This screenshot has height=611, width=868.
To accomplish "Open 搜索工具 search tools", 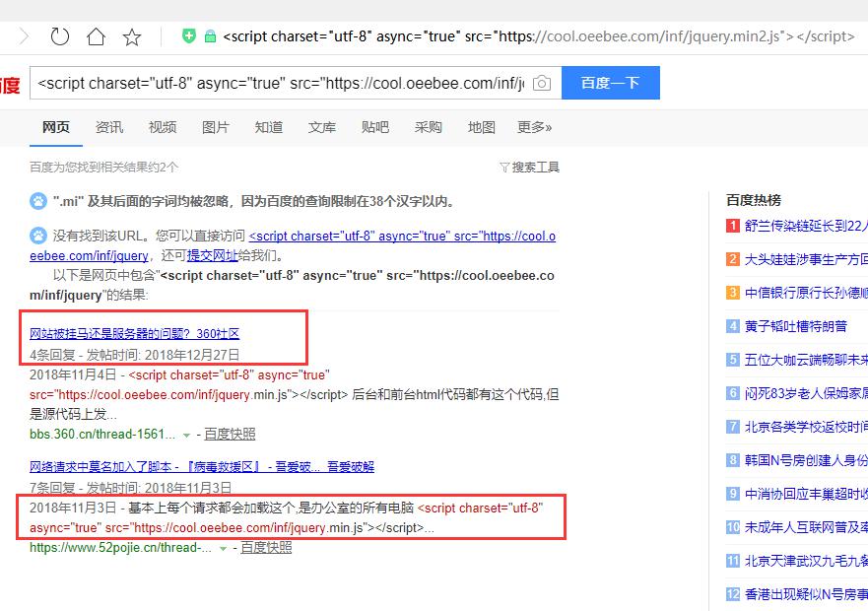I will pyautogui.click(x=535, y=168).
